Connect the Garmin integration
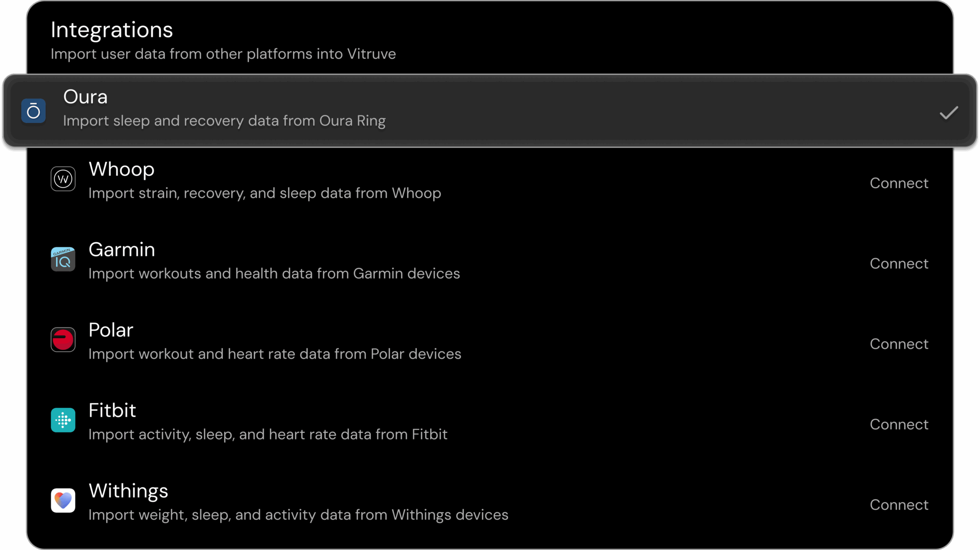980x550 pixels. pos(899,264)
